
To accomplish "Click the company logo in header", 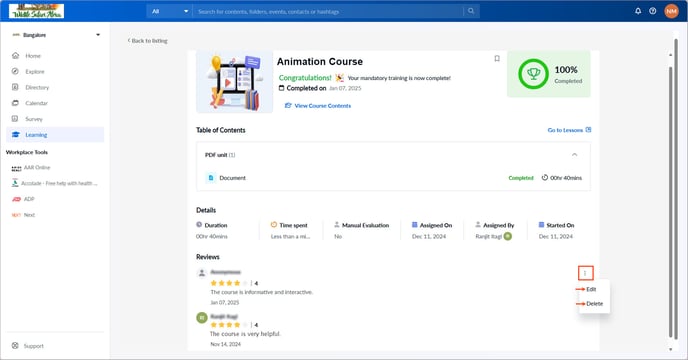I will click(36, 11).
